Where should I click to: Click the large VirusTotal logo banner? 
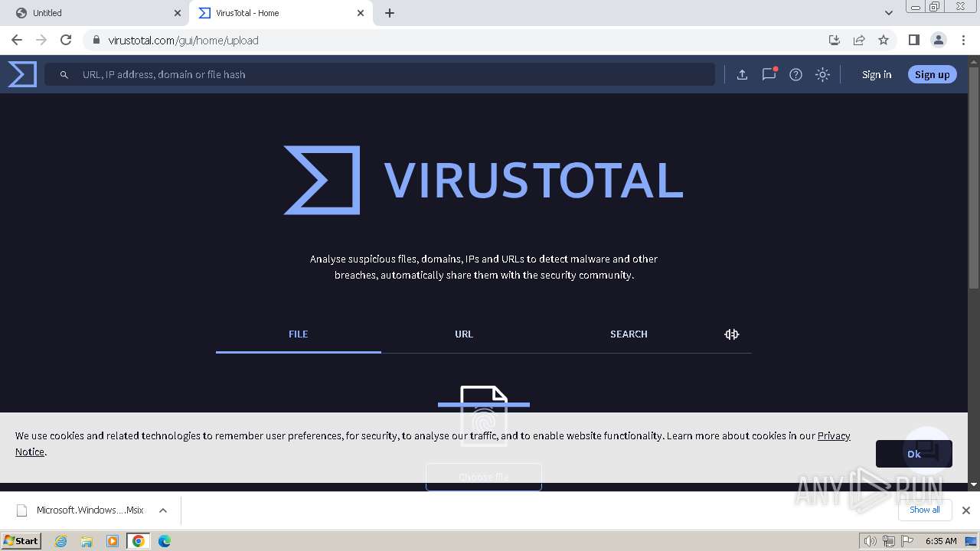pos(483,180)
